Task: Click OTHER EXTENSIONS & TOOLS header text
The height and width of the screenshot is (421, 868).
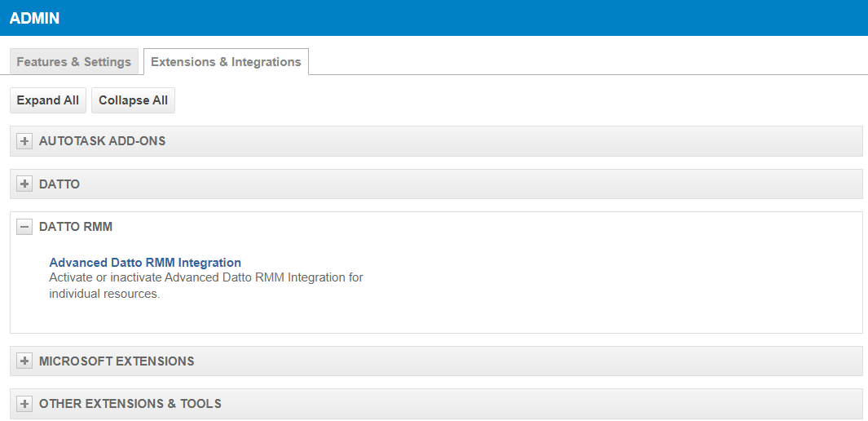Action: click(130, 404)
